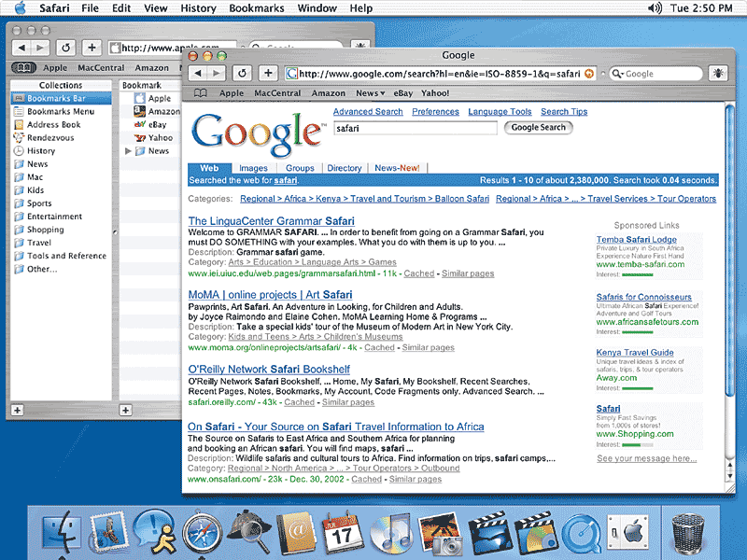Image resolution: width=747 pixels, height=560 pixels.
Task: Click the Add Bookmark plus button in toolbar
Action: [267, 73]
